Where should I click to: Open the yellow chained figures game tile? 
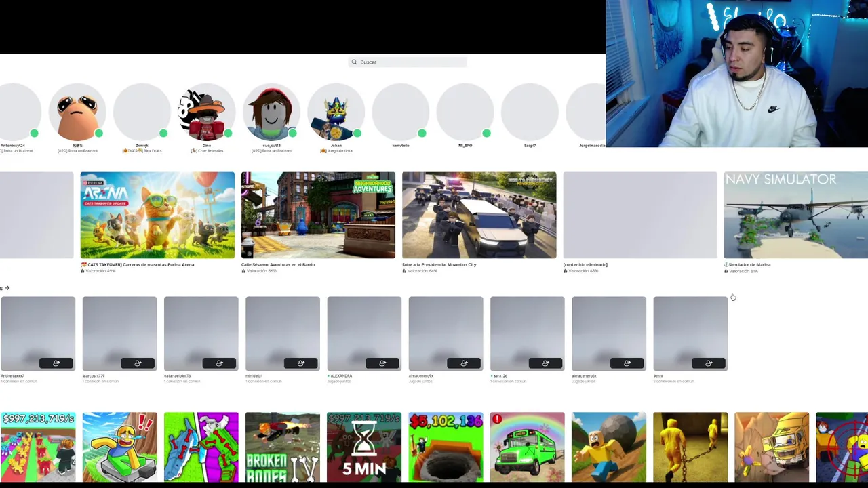690,447
